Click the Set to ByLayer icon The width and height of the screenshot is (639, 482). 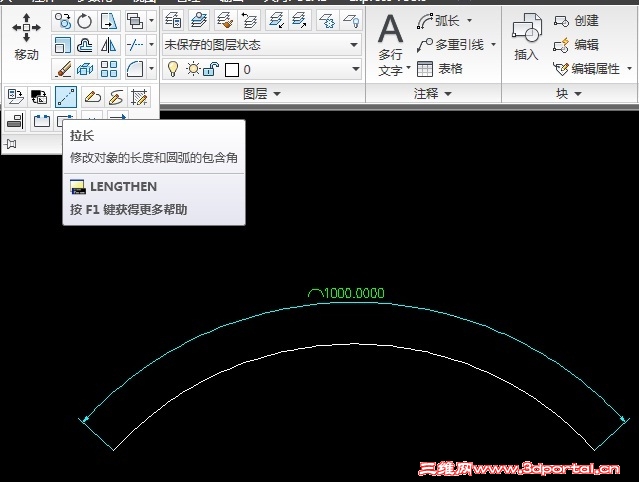click(15, 97)
